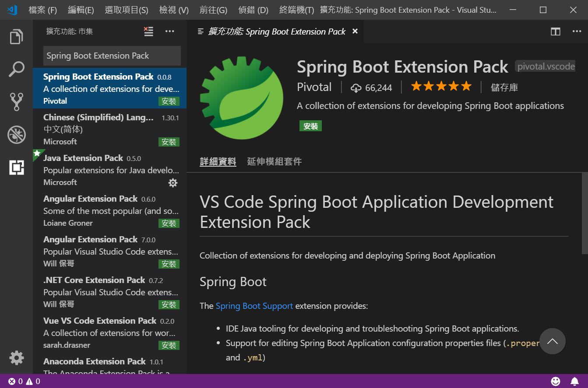The width and height of the screenshot is (588, 388).
Task: Split the editor to the side
Action: [x=556, y=31]
